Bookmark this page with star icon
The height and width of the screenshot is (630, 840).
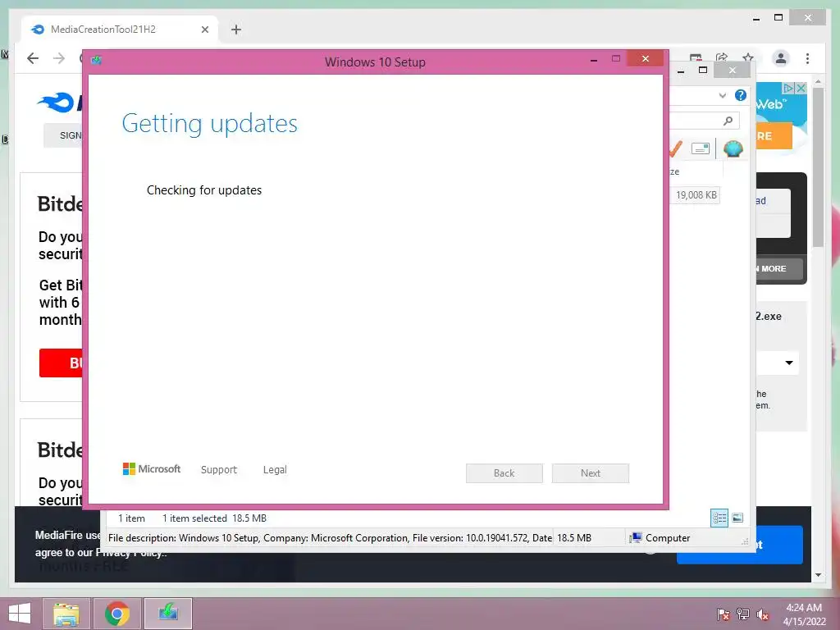pos(748,58)
